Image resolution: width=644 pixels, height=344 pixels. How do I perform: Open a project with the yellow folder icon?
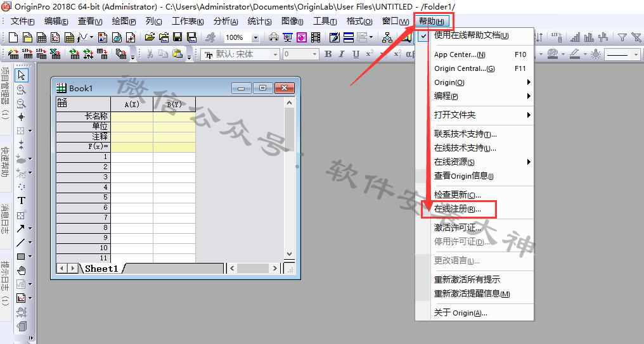point(150,38)
